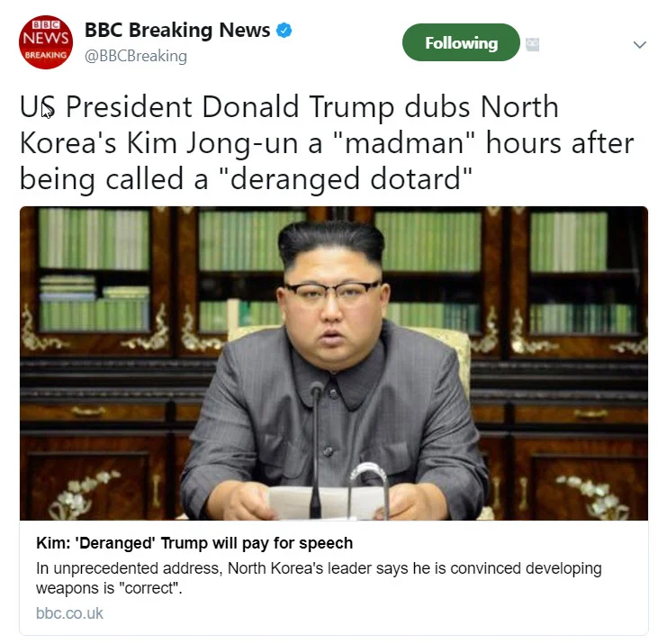The height and width of the screenshot is (644, 658).
Task: Click the small gray icon beside Following
Action: (x=533, y=44)
